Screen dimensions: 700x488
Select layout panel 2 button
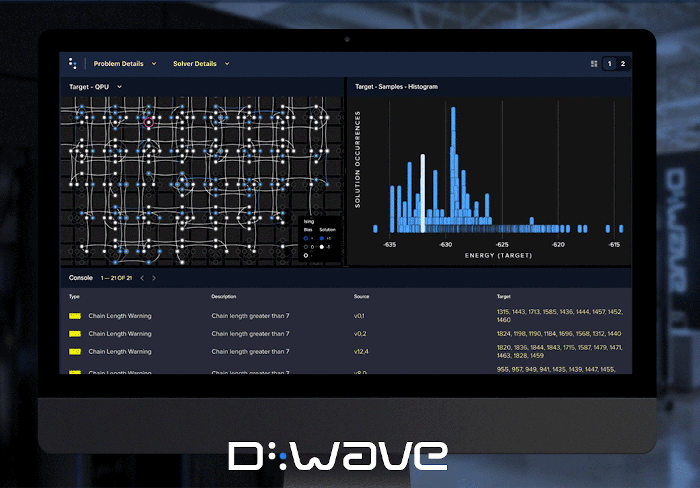623,64
